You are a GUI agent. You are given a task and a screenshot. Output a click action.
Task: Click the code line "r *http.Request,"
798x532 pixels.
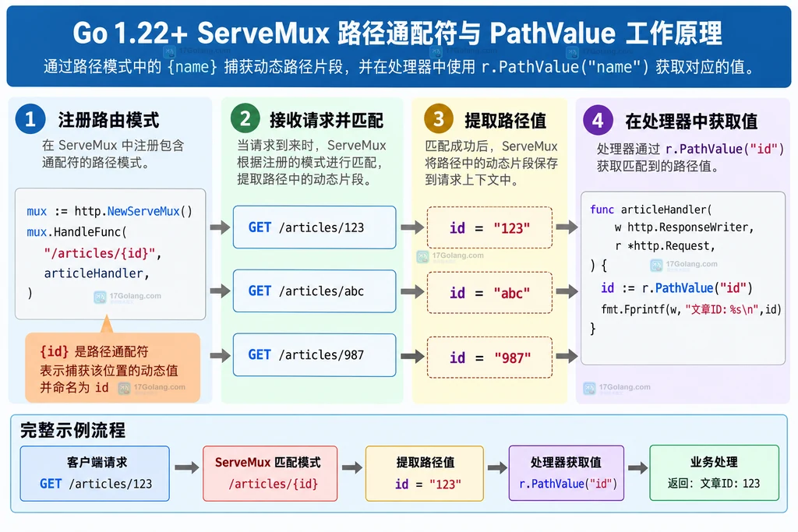click(x=665, y=246)
